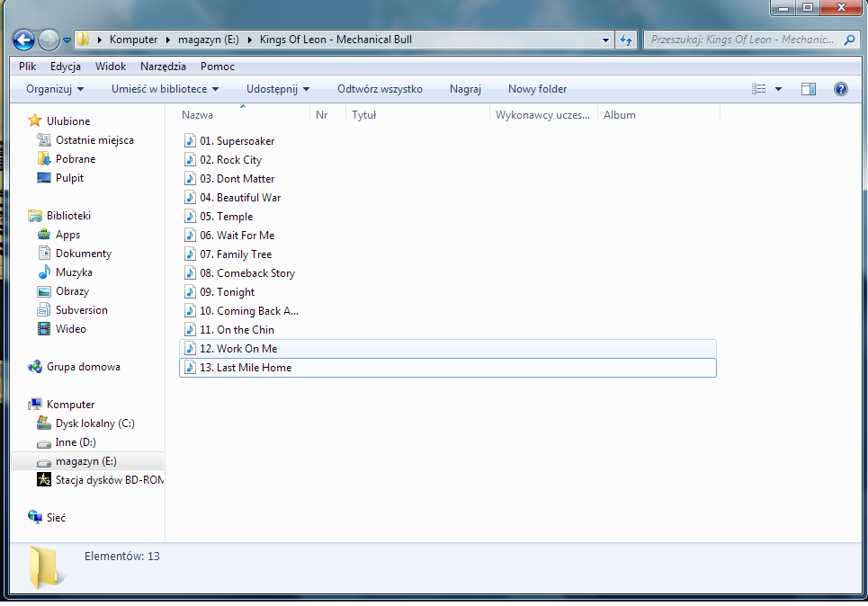Select the file 12. Work On Me
The image size is (868, 606).
[x=447, y=349]
